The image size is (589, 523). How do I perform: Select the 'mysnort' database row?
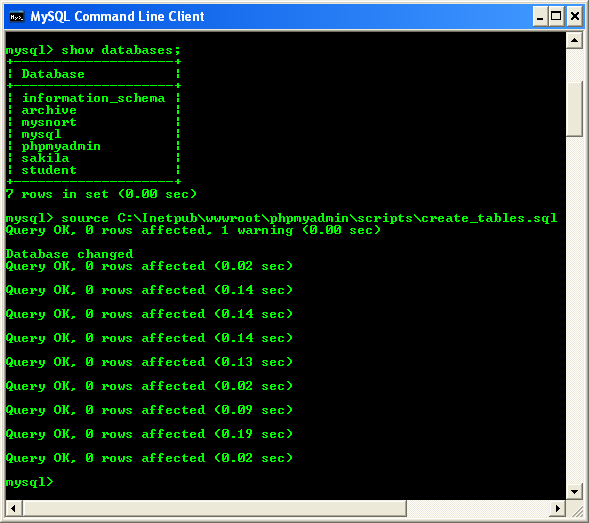tap(49, 122)
